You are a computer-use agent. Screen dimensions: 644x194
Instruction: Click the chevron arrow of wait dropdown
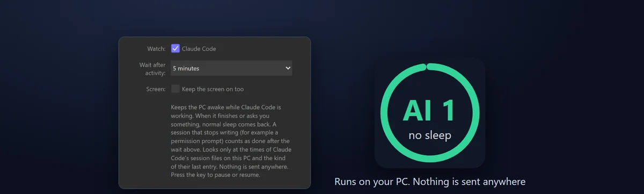click(x=288, y=68)
